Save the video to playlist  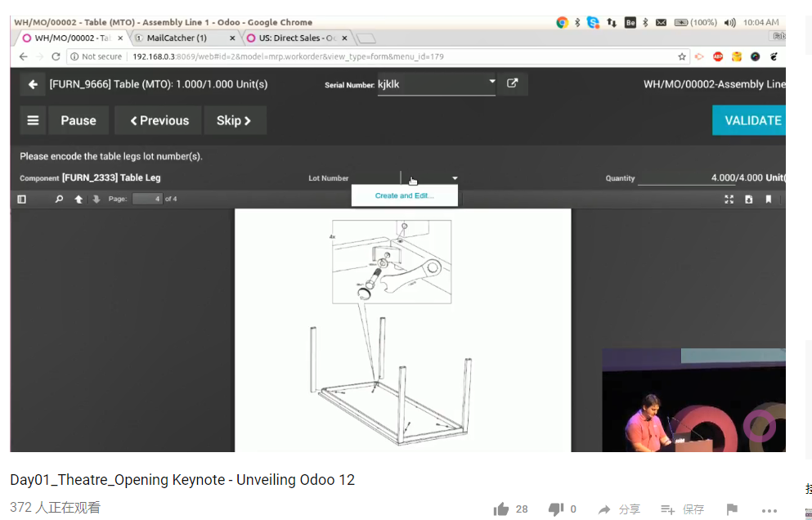pyautogui.click(x=683, y=509)
